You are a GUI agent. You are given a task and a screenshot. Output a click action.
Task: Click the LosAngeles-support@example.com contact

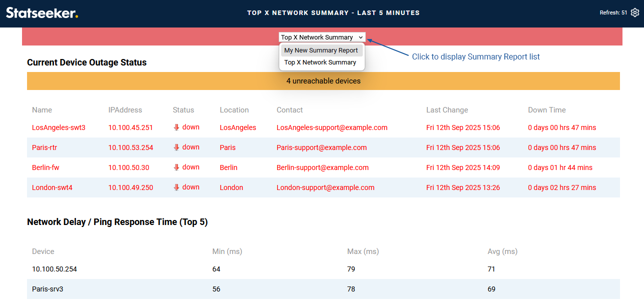click(332, 127)
